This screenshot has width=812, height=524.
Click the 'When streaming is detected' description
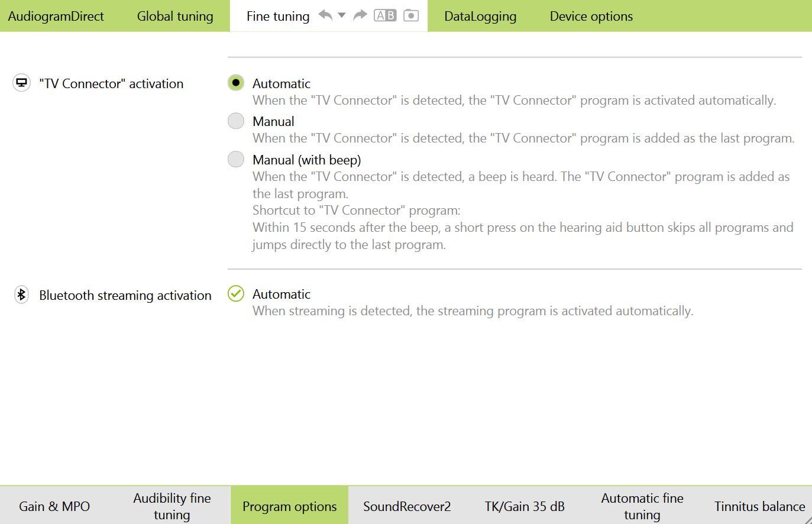tap(473, 310)
